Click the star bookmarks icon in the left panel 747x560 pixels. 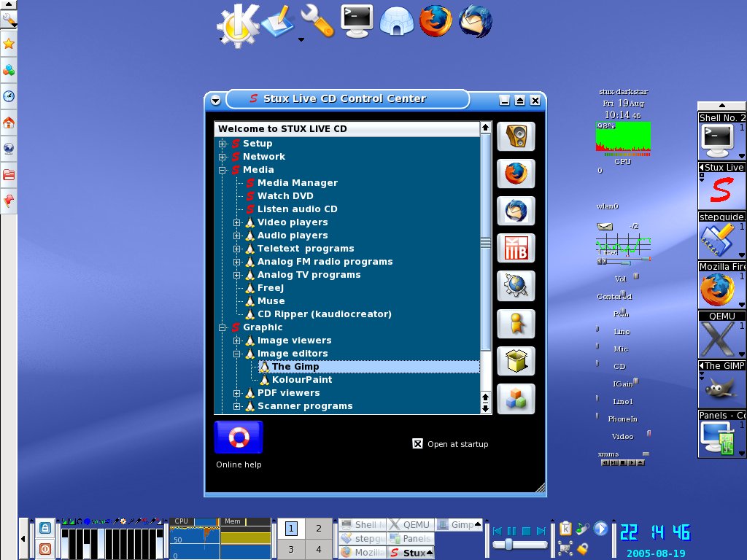click(9, 44)
